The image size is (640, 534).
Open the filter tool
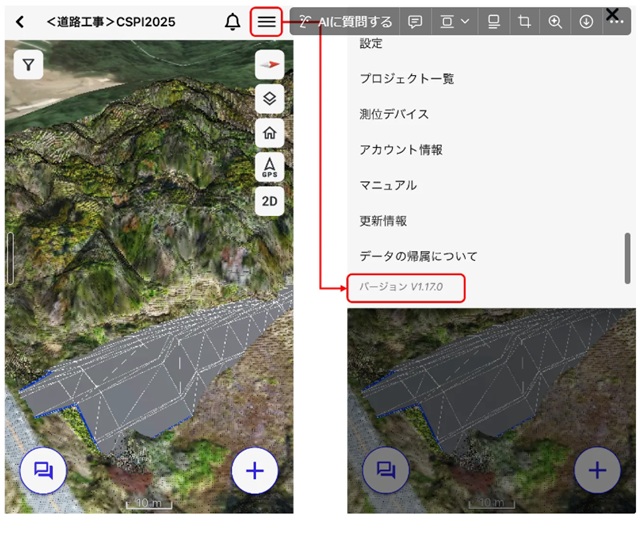tap(29, 65)
